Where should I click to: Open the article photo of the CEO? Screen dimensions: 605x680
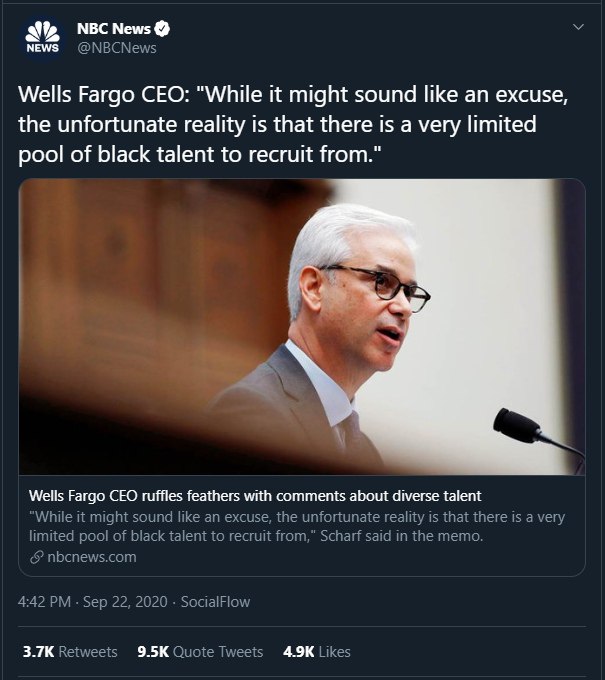(x=302, y=327)
